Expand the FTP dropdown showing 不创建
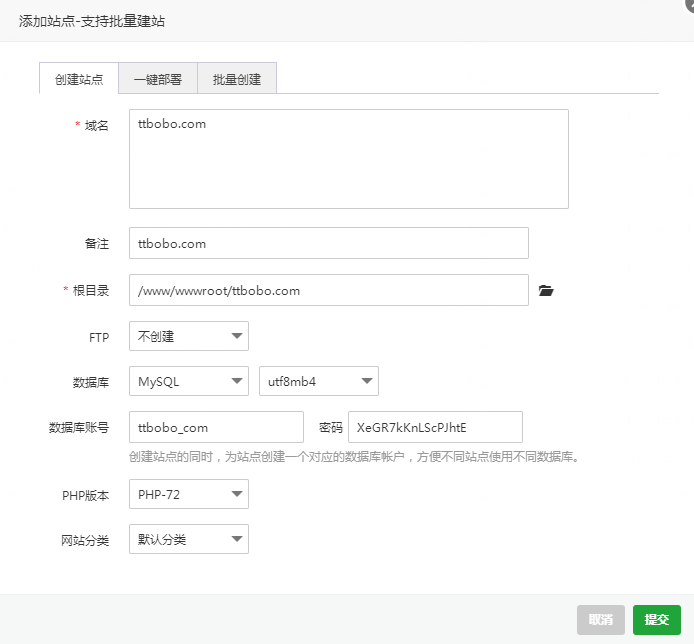Viewport: 694px width, 644px height. (x=189, y=336)
